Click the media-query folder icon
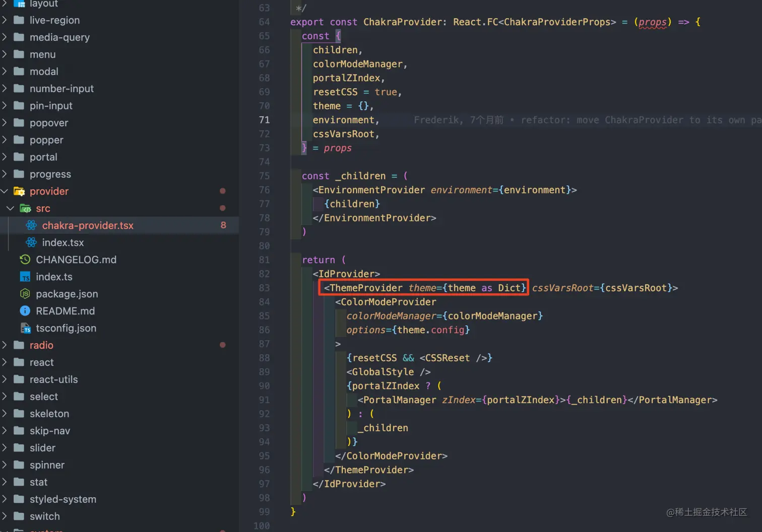Image resolution: width=762 pixels, height=532 pixels. 19,37
